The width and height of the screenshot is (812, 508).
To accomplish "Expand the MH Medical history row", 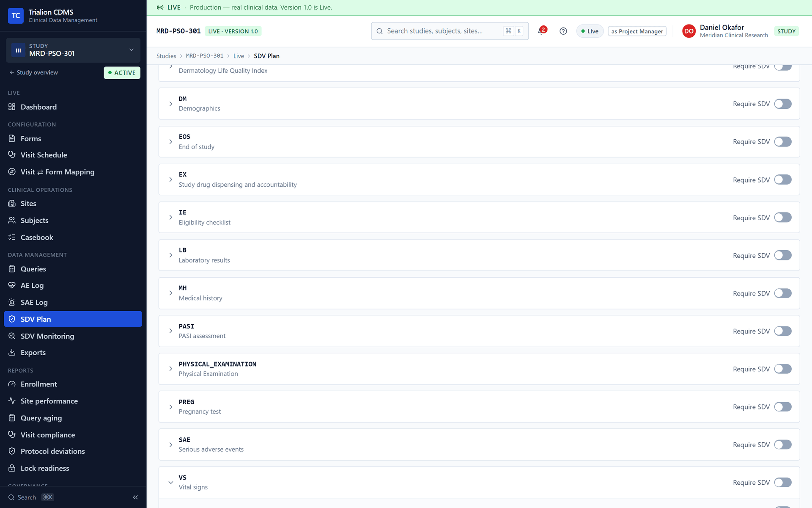I will click(x=170, y=293).
